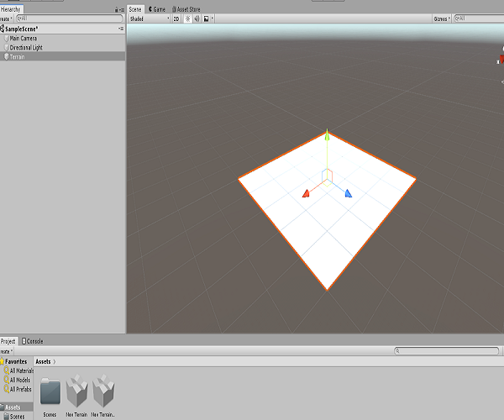Click the first New Terrain asset thumbnail

(x=76, y=391)
